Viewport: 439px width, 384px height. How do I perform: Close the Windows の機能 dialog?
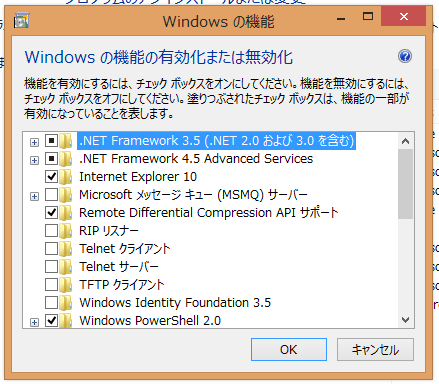click(x=404, y=16)
